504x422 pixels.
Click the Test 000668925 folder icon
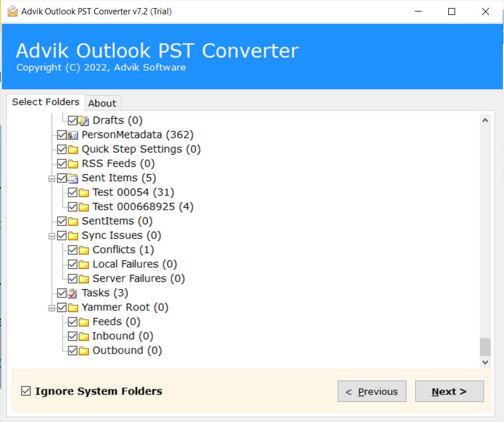84,207
